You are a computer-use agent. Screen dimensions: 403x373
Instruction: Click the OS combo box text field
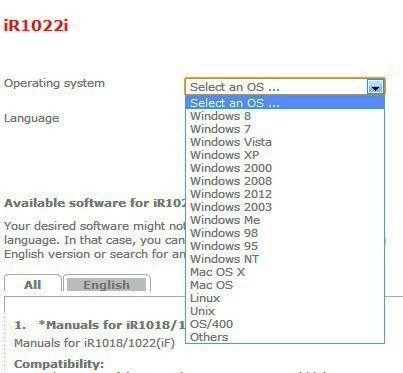(277, 87)
